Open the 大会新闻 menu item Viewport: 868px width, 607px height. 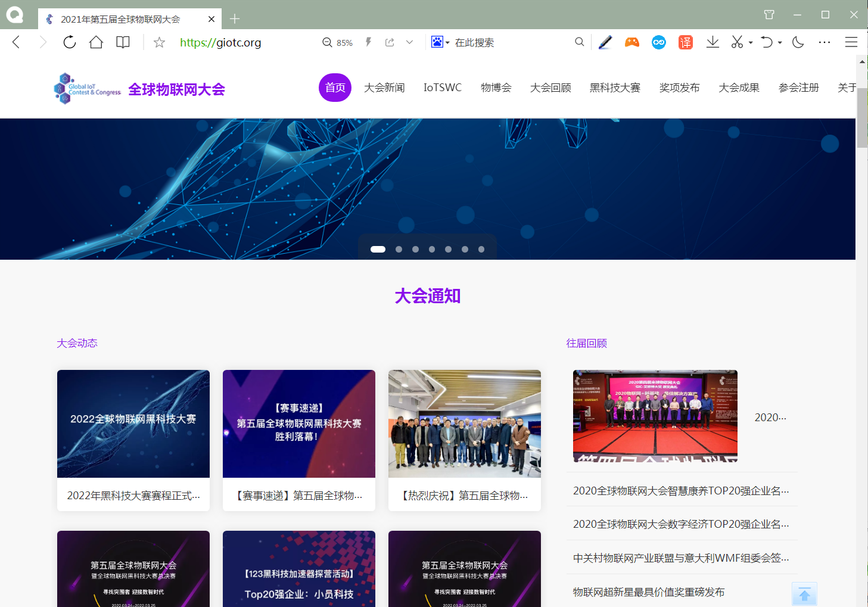pyautogui.click(x=384, y=88)
